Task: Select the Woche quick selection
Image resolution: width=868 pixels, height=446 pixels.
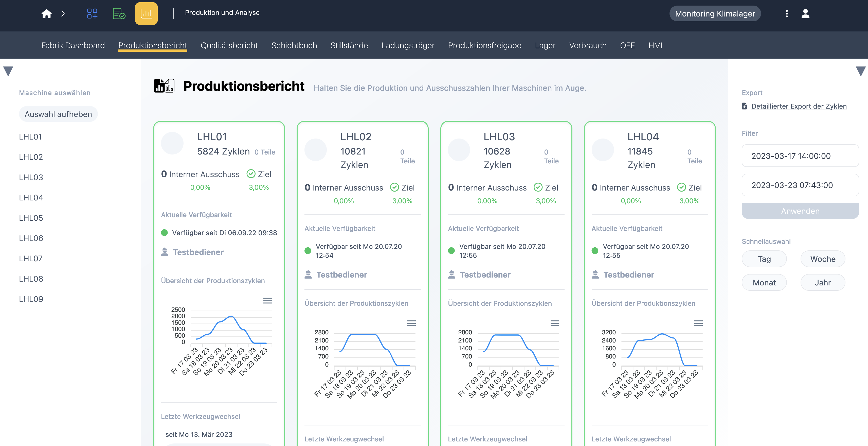Action: pyautogui.click(x=823, y=259)
